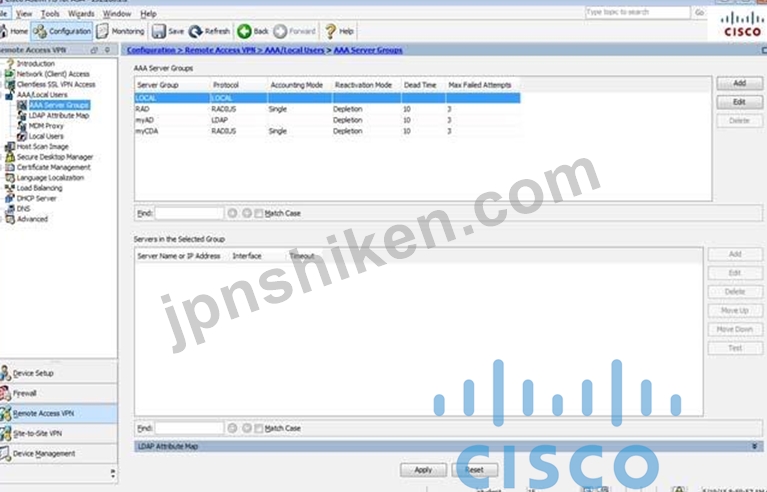Select the RAD server group row
Viewport: 767px width, 492px height.
click(327, 109)
